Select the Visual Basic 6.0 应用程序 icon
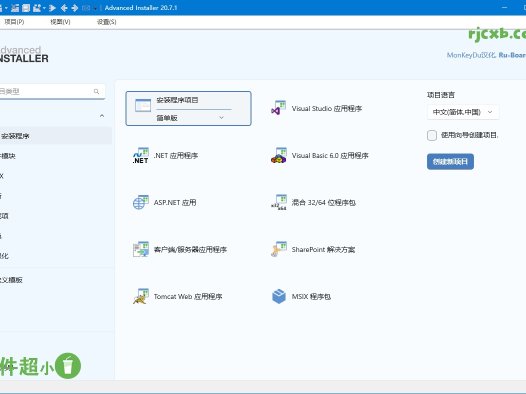This screenshot has height=394, width=526. click(278, 155)
